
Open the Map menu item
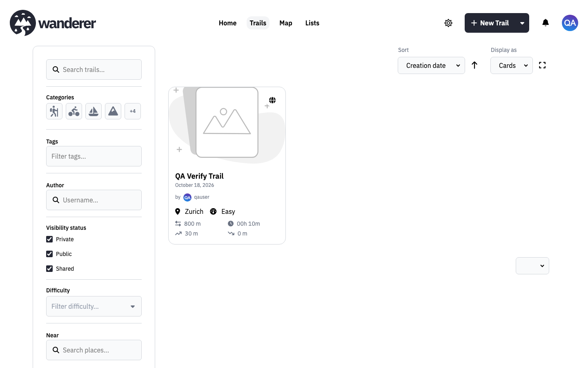coord(286,23)
